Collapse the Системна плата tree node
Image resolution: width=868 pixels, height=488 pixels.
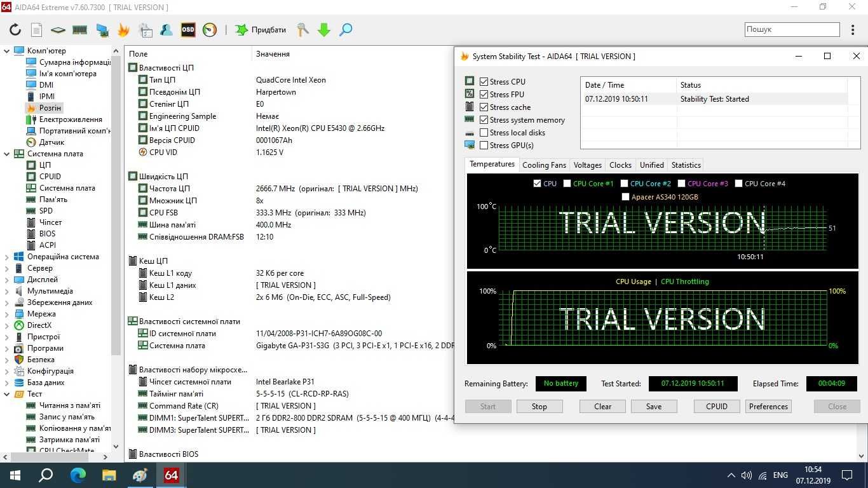tap(7, 154)
